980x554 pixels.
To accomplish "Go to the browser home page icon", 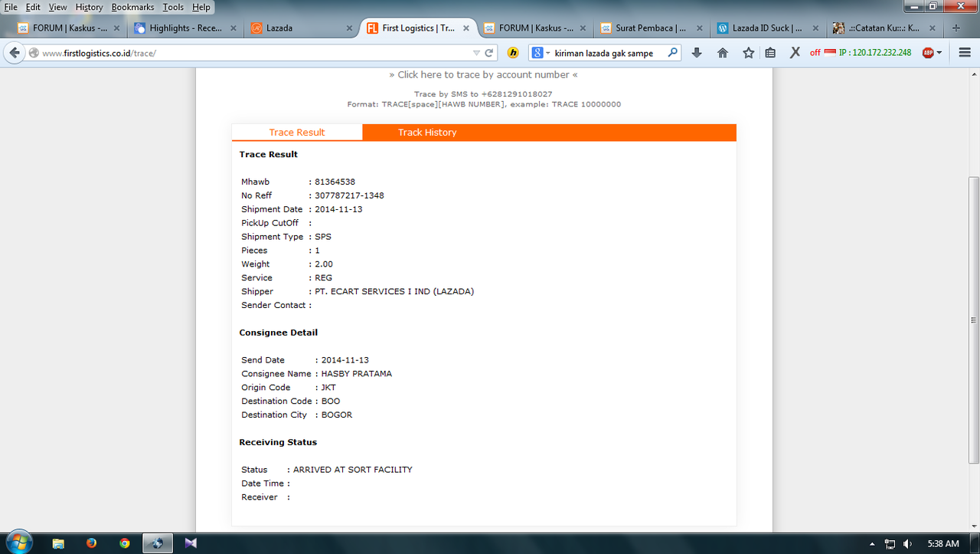I will coord(723,53).
